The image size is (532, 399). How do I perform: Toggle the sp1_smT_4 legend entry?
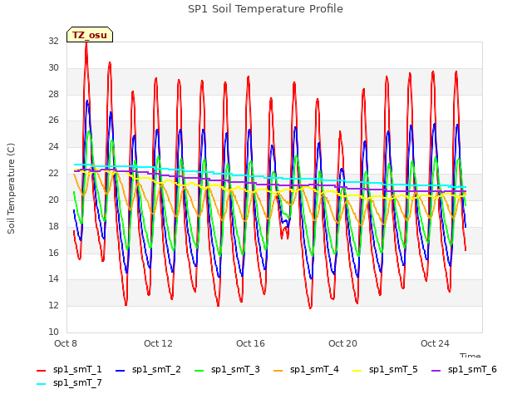click(307, 369)
